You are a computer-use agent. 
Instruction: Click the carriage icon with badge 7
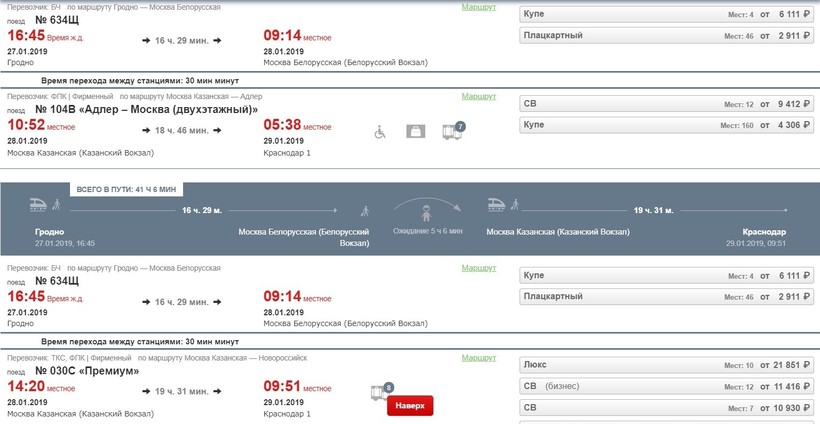click(x=453, y=131)
